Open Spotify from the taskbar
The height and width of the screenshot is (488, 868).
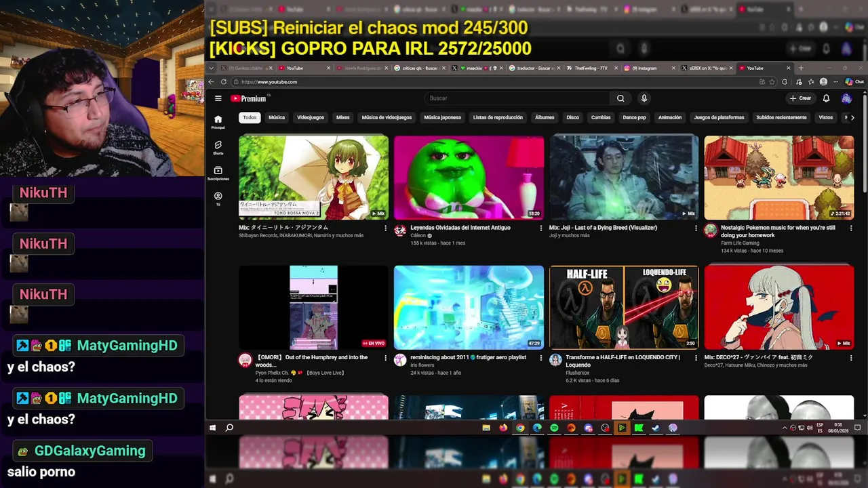pyautogui.click(x=554, y=428)
